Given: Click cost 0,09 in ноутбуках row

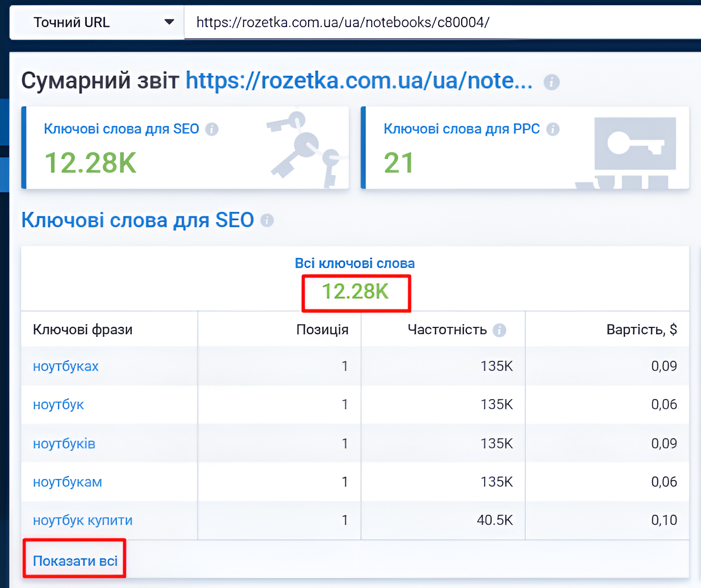Looking at the screenshot, I should click(x=664, y=366).
